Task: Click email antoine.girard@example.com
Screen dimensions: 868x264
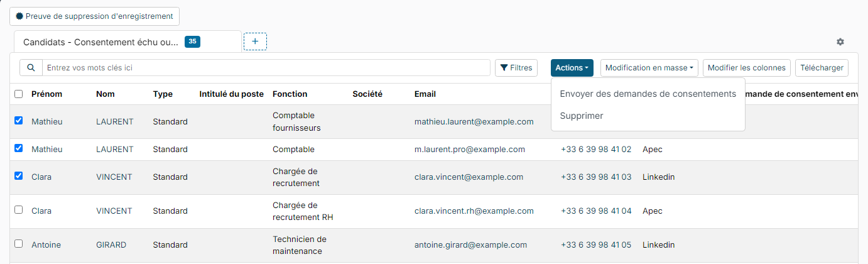Action: (x=471, y=245)
